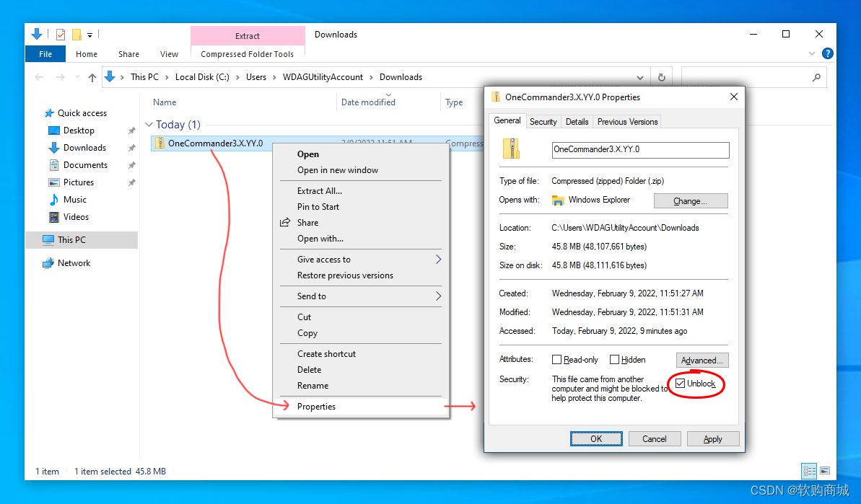Choose Extract All... from context menu
The height and width of the screenshot is (504, 861).
point(320,191)
